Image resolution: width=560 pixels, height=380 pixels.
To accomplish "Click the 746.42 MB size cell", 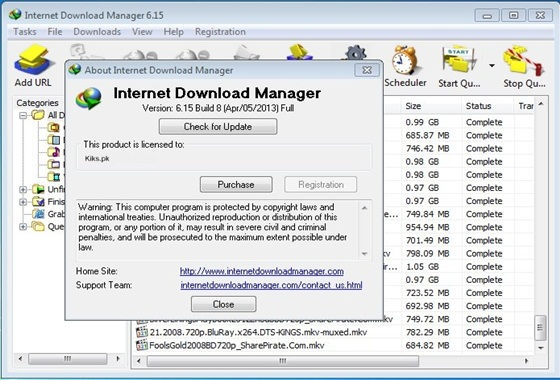I will [x=427, y=149].
